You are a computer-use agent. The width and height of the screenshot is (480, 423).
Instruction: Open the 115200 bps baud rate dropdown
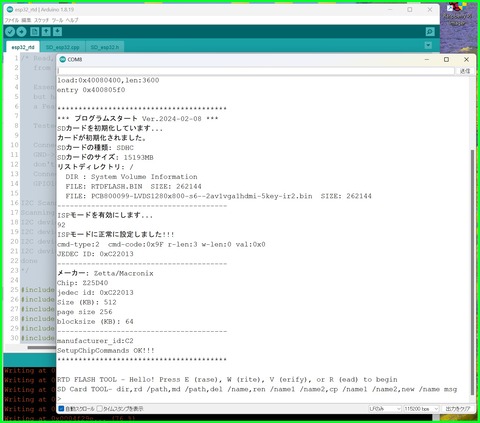[421, 408]
